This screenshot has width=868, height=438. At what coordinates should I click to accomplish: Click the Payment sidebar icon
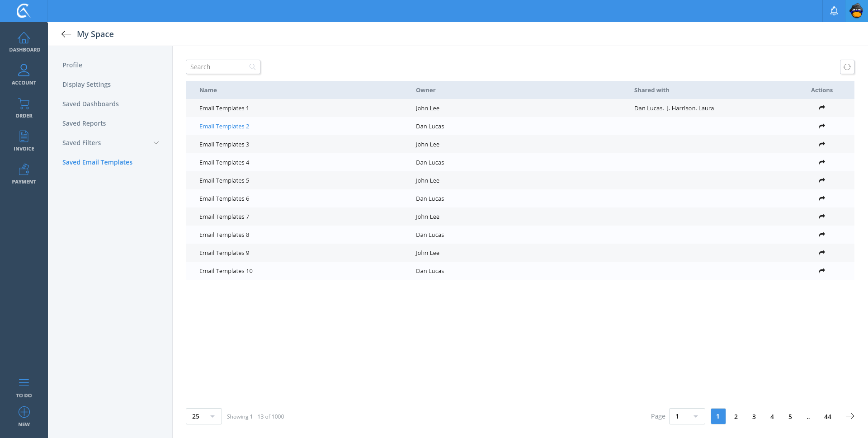click(x=24, y=170)
